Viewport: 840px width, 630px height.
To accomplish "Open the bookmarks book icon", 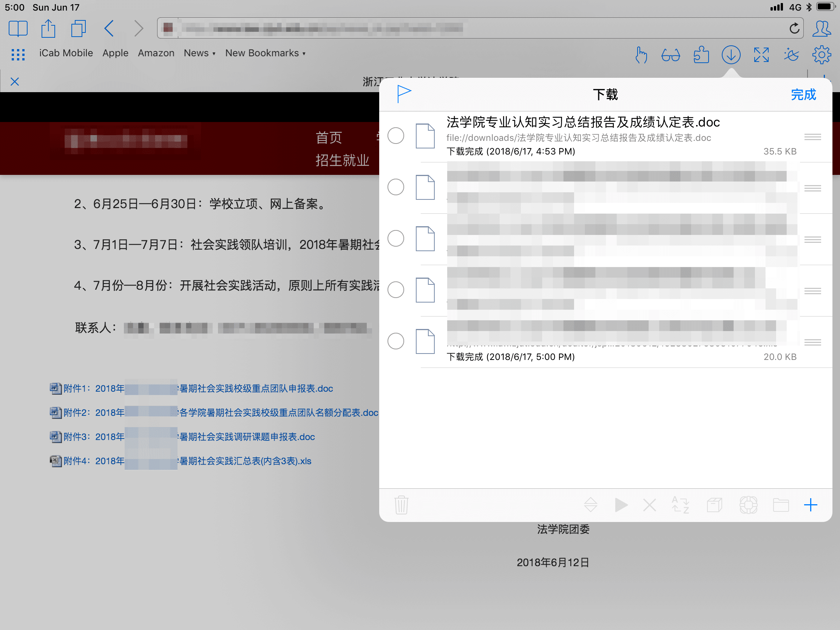I will click(x=18, y=28).
